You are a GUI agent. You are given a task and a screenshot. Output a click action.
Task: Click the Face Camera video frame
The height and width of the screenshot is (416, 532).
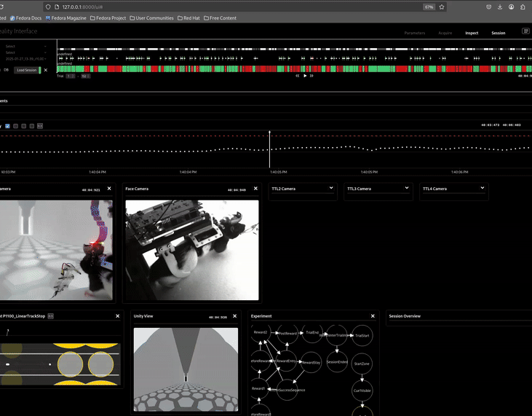tap(192, 250)
